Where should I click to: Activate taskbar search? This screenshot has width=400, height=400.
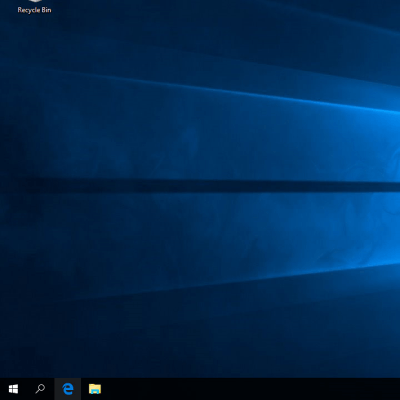40,389
